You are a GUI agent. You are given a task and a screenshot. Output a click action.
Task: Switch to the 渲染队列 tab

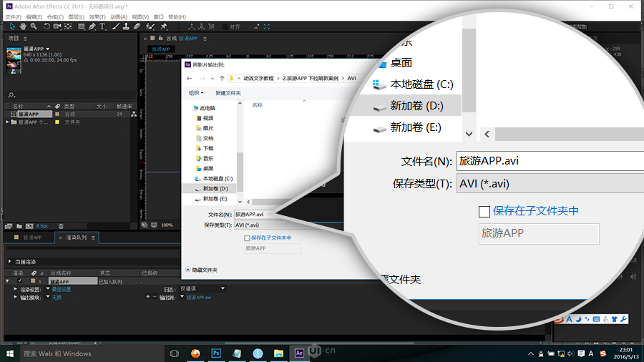76,237
